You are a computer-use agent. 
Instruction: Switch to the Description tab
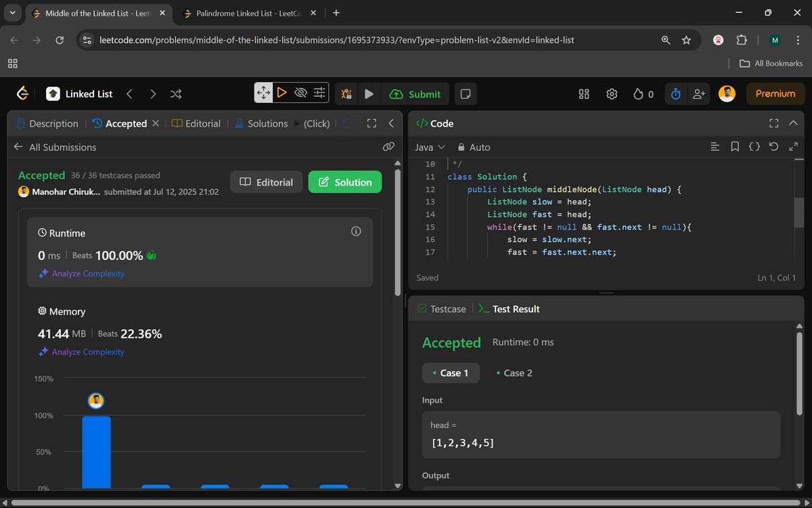tap(47, 123)
